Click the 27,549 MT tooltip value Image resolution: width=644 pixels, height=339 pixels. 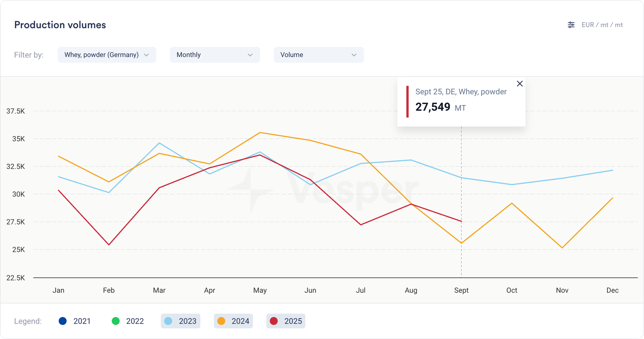tap(433, 107)
